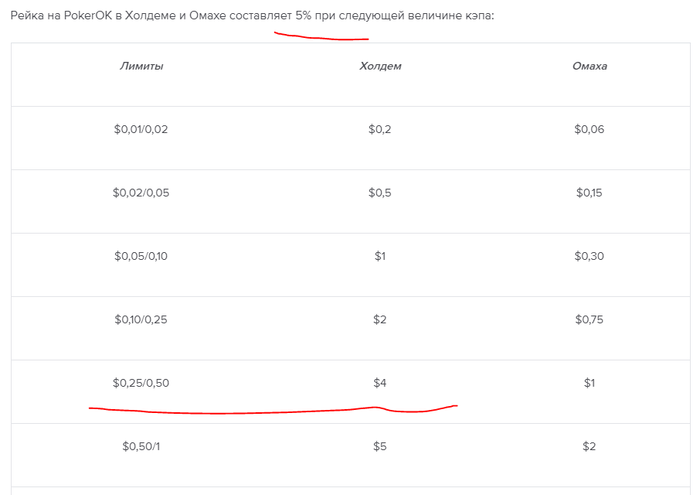Select the underlined $0,25/0,50 limit cell
The width and height of the screenshot is (700, 495).
pyautogui.click(x=141, y=383)
